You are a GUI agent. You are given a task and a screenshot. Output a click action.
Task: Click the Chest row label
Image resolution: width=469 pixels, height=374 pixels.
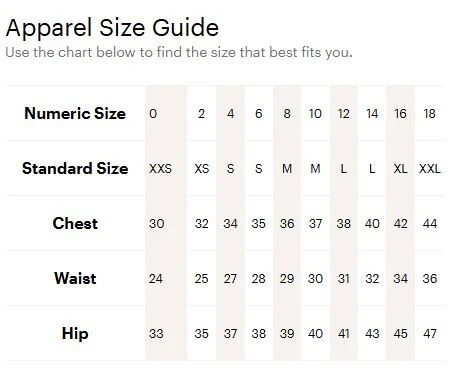point(75,223)
